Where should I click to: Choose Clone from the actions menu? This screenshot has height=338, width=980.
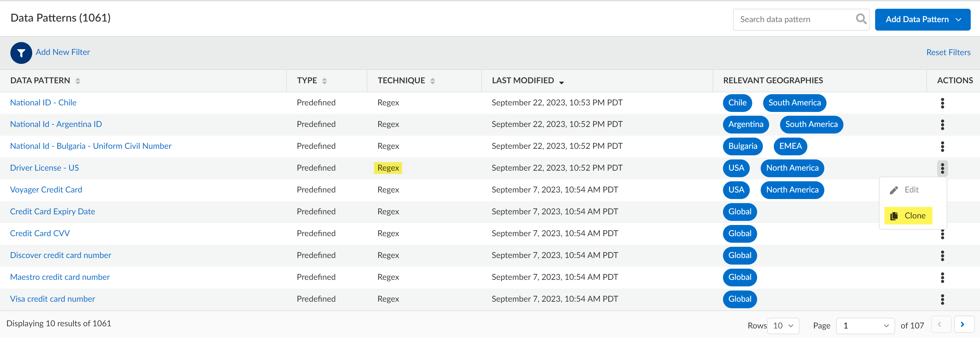(908, 216)
